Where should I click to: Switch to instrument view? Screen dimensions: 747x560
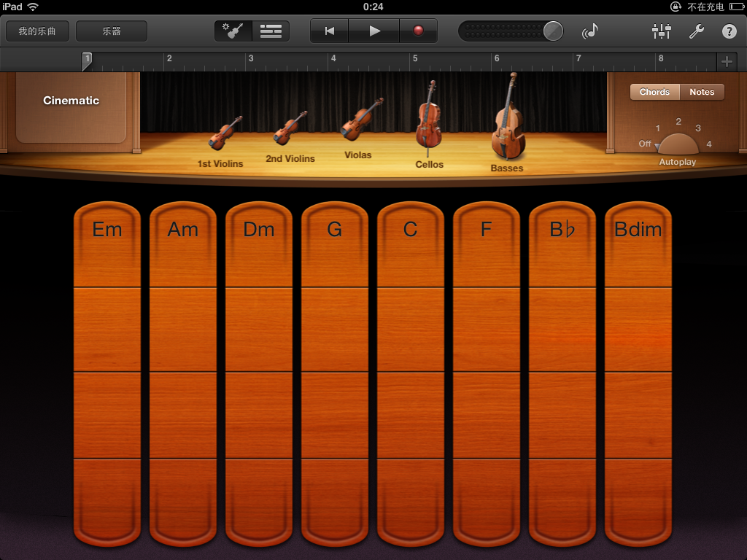233,31
